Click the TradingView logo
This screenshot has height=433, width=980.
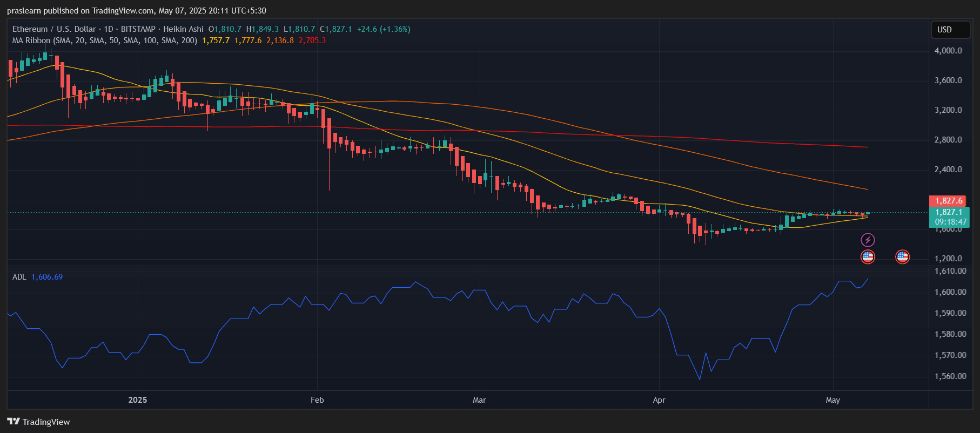click(x=38, y=422)
